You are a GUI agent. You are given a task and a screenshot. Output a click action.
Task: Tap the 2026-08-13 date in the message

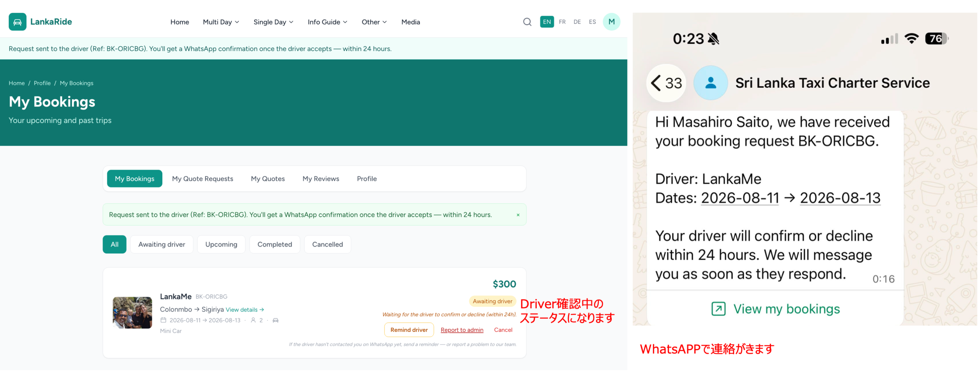pyautogui.click(x=840, y=198)
